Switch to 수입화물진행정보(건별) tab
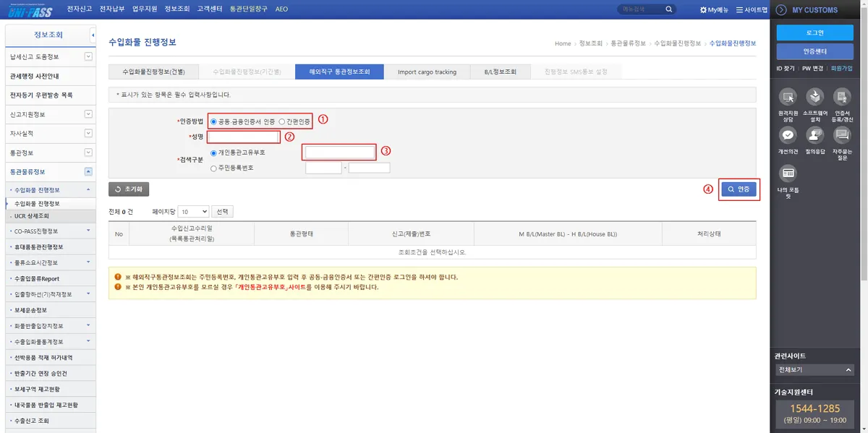Image resolution: width=868 pixels, height=433 pixels. click(154, 72)
